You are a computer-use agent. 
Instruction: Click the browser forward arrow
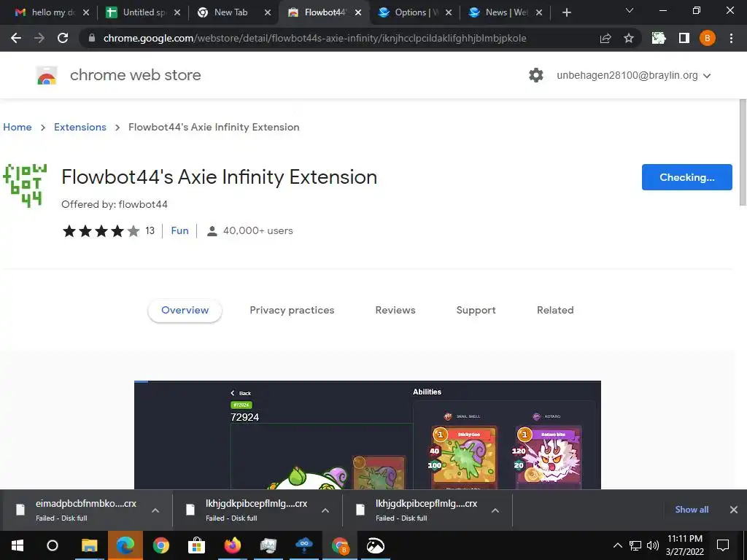39,38
